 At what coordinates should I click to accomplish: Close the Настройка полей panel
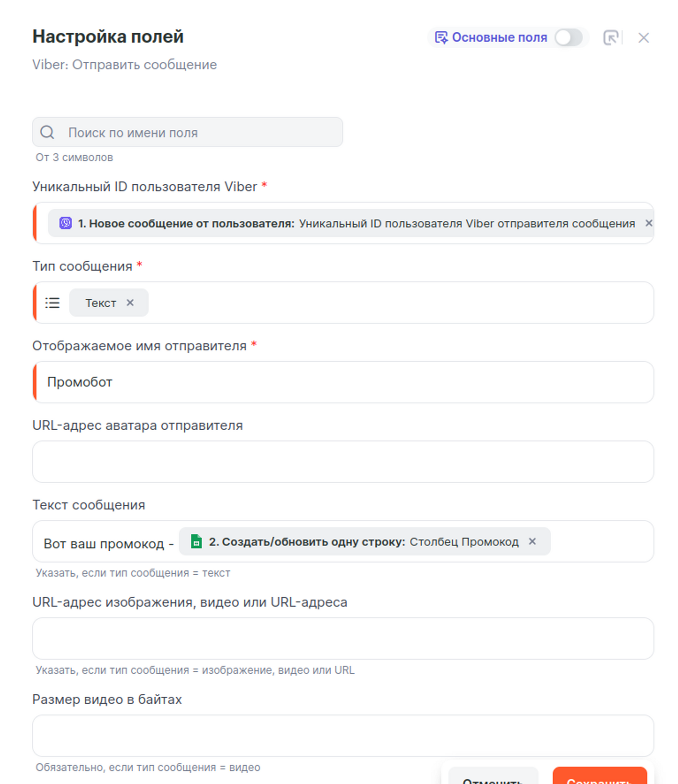[x=643, y=38]
